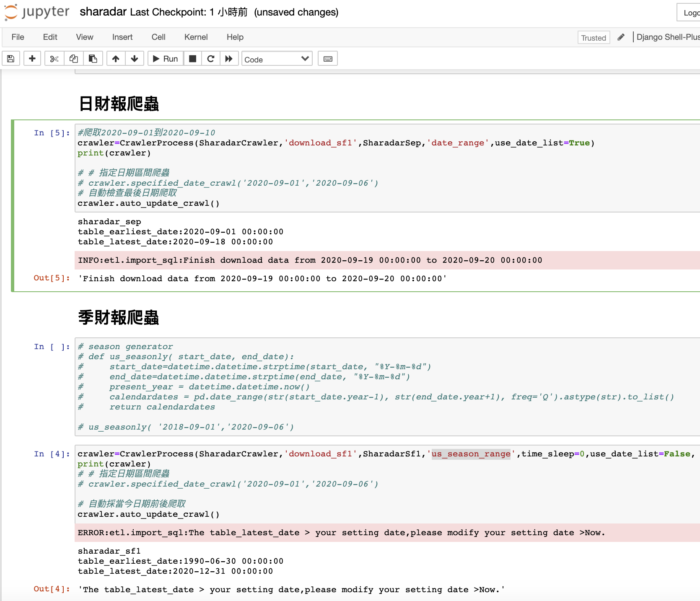Viewport: 700px width, 601px height.
Task: Open the cell type dropdown showing Code
Action: point(277,59)
